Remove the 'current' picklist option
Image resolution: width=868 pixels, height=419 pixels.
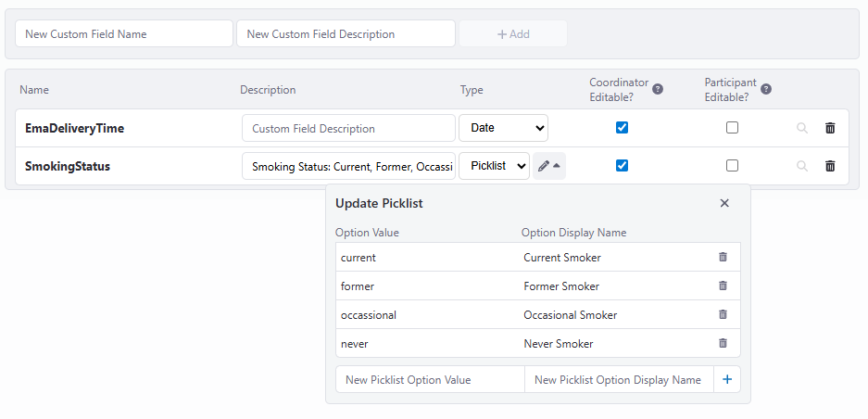coord(723,258)
